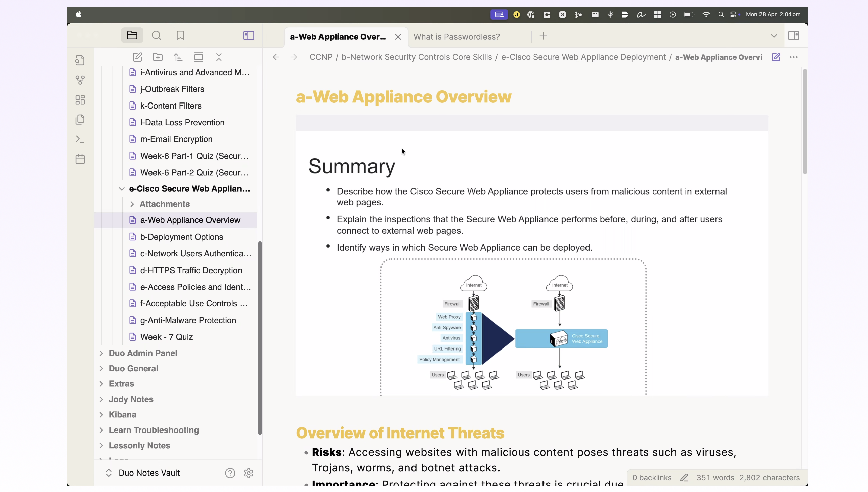Toggle the right sidebar

[x=793, y=36]
